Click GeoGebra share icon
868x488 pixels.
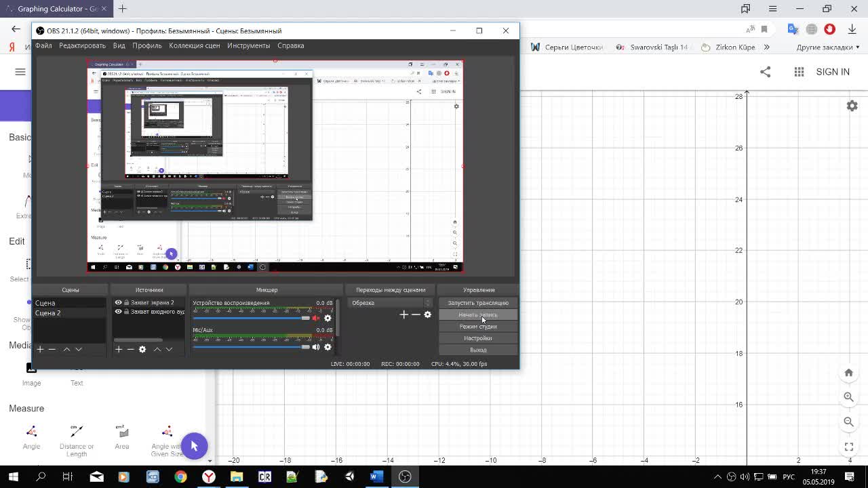click(x=765, y=72)
